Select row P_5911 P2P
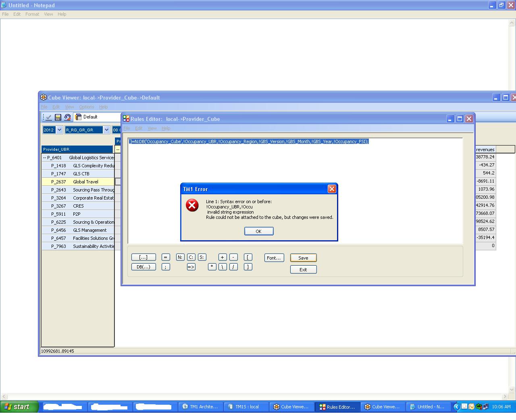516x420 pixels. [78, 214]
